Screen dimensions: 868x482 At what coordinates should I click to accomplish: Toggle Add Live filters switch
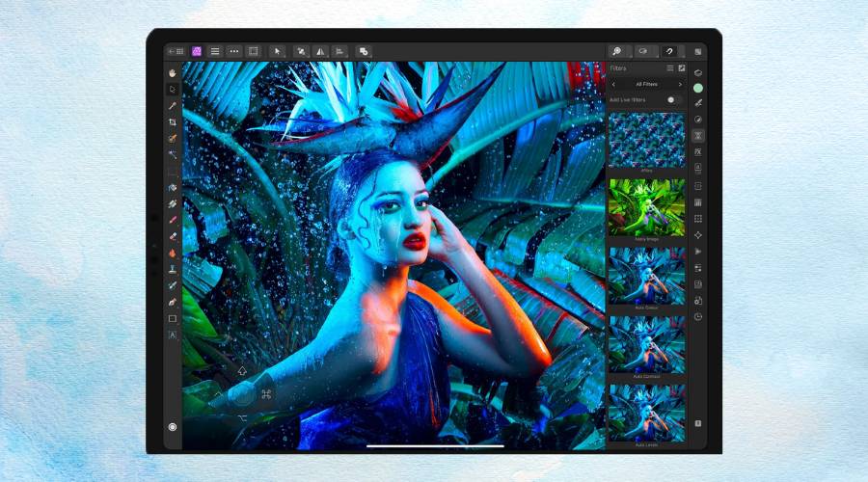674,100
